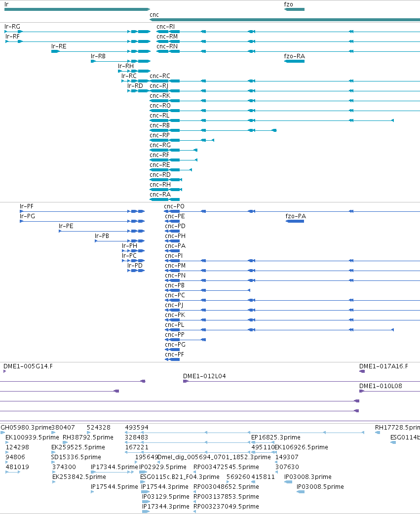Screen dimensions: 420x514
Task: Click the 493594 feature label
Action: 137,428
